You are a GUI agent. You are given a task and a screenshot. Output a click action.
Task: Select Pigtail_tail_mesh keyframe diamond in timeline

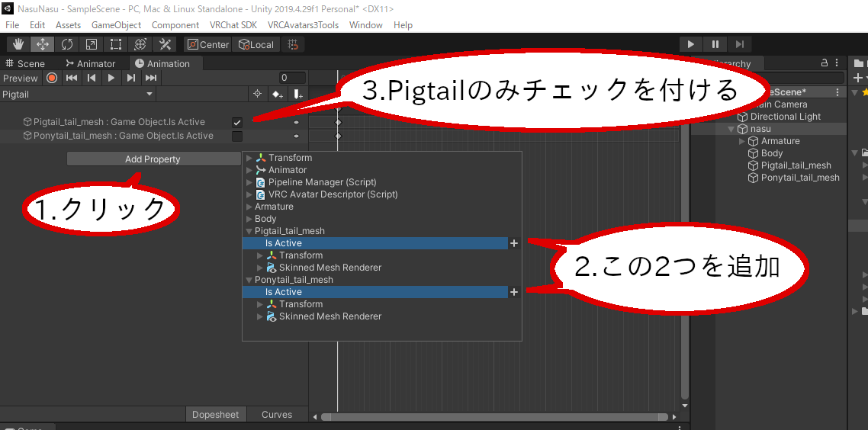pyautogui.click(x=338, y=122)
